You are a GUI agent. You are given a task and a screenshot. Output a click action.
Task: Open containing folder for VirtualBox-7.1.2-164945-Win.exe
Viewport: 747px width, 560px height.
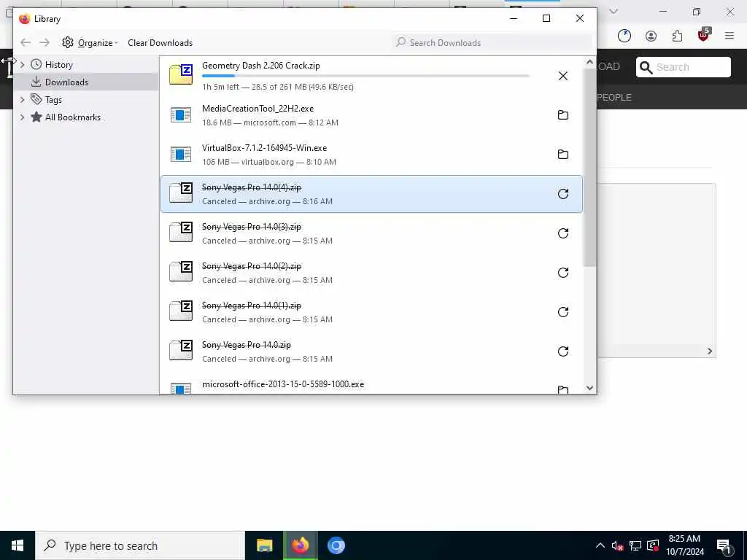point(562,155)
